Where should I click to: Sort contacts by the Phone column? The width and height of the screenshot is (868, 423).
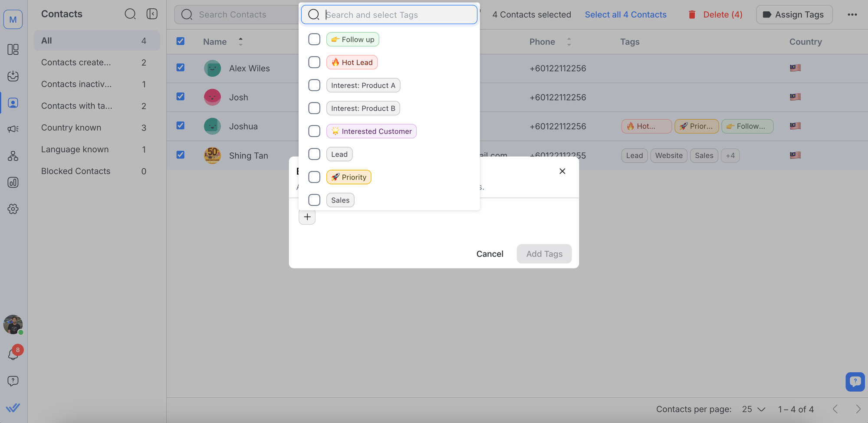[x=569, y=42]
